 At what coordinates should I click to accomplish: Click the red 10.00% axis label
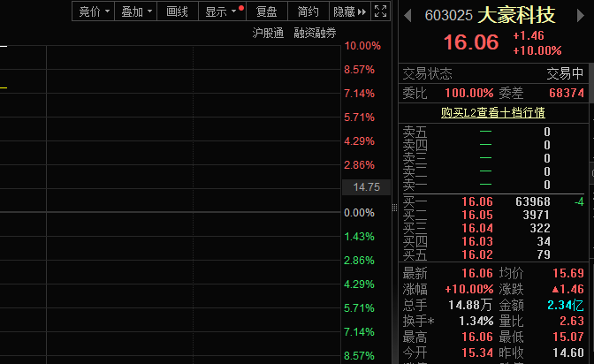pos(362,46)
